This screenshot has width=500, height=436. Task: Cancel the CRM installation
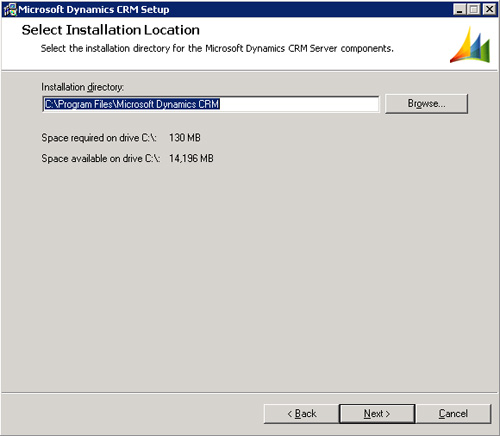(x=453, y=414)
